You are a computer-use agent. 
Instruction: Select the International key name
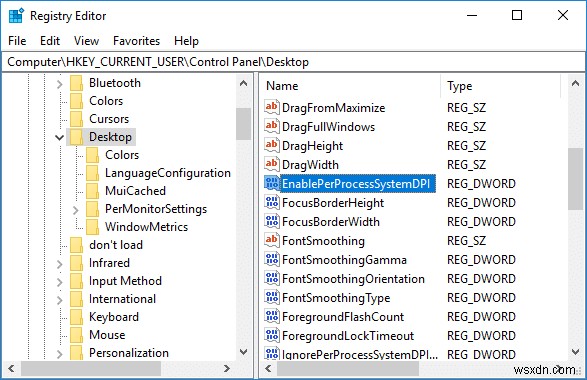click(122, 298)
